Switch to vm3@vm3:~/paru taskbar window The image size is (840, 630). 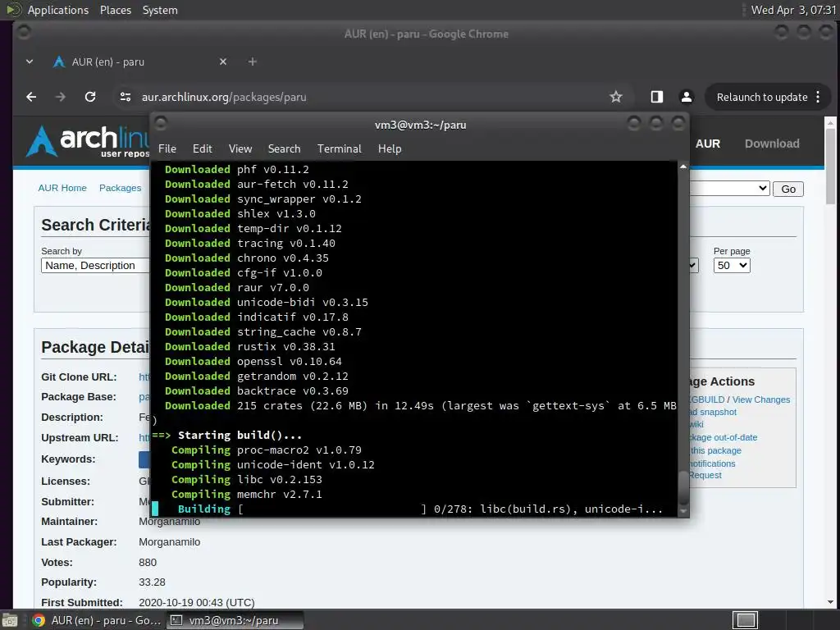pos(235,620)
